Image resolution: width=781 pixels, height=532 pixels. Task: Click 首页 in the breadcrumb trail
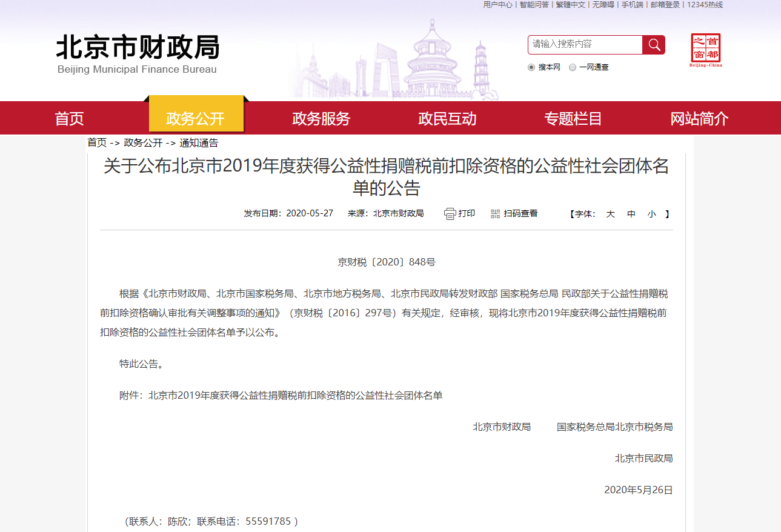[x=97, y=143]
